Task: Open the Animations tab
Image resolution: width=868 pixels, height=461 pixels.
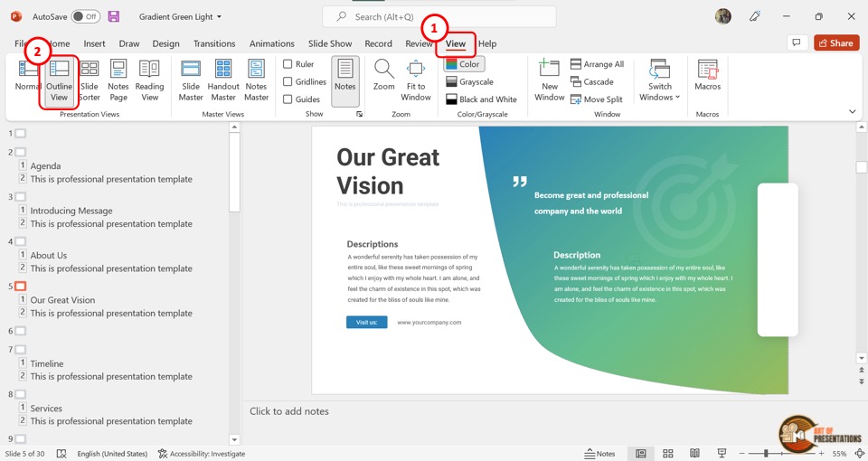Action: pos(271,43)
